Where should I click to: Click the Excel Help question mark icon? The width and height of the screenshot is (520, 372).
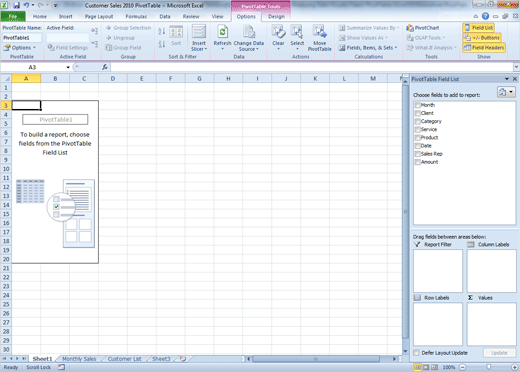coord(485,16)
